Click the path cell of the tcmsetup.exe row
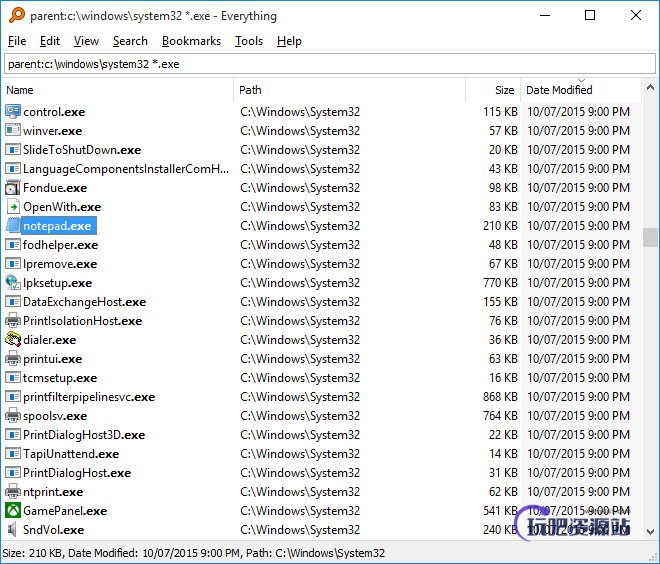660x564 pixels. 300,378
